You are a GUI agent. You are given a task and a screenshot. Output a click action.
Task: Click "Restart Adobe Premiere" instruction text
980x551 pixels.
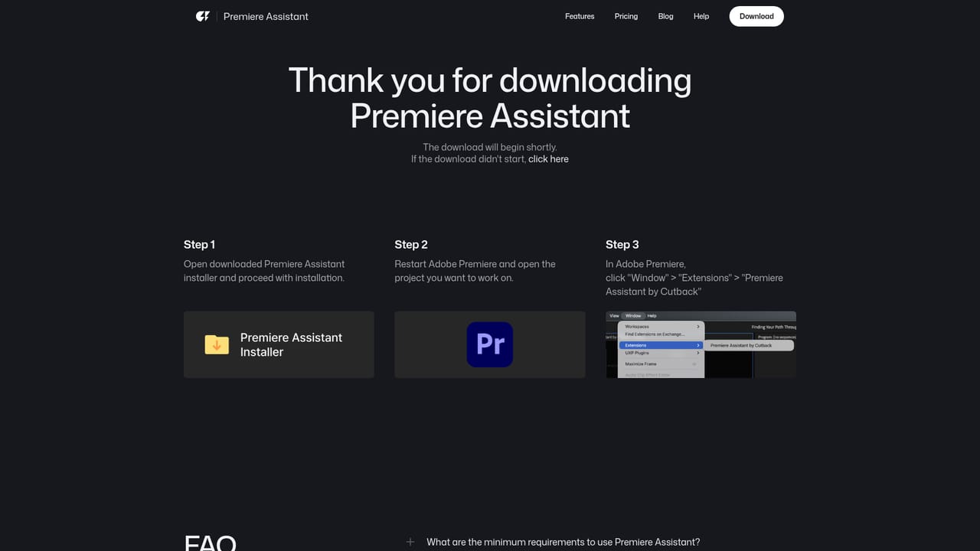(475, 271)
